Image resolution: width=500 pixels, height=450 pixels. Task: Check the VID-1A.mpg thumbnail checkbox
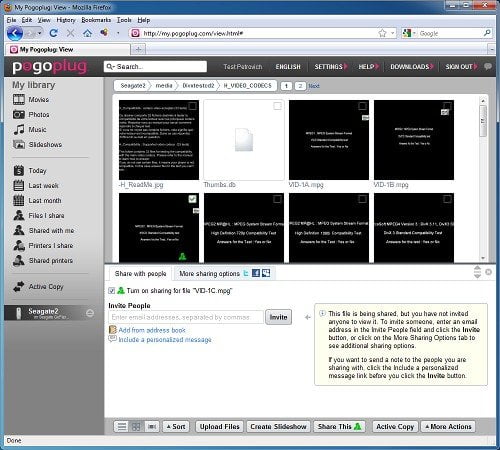[362, 106]
